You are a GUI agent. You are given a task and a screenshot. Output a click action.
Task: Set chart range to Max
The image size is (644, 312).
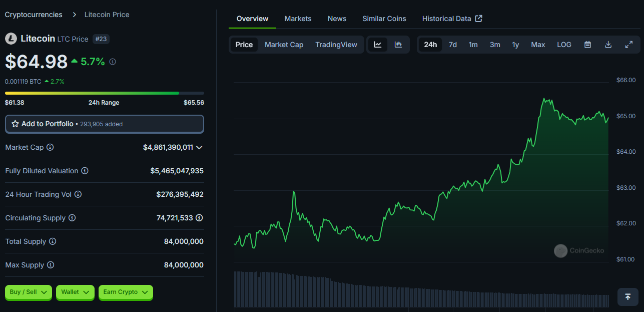538,45
